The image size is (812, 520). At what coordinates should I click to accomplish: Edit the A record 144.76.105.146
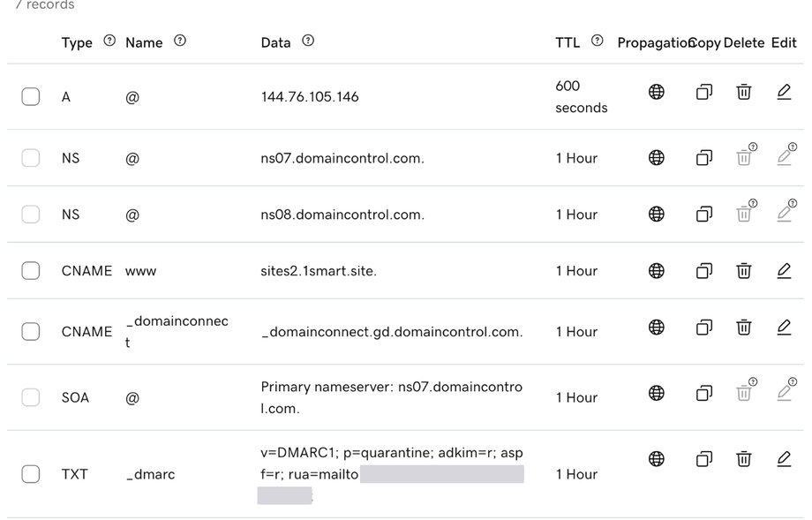click(784, 92)
